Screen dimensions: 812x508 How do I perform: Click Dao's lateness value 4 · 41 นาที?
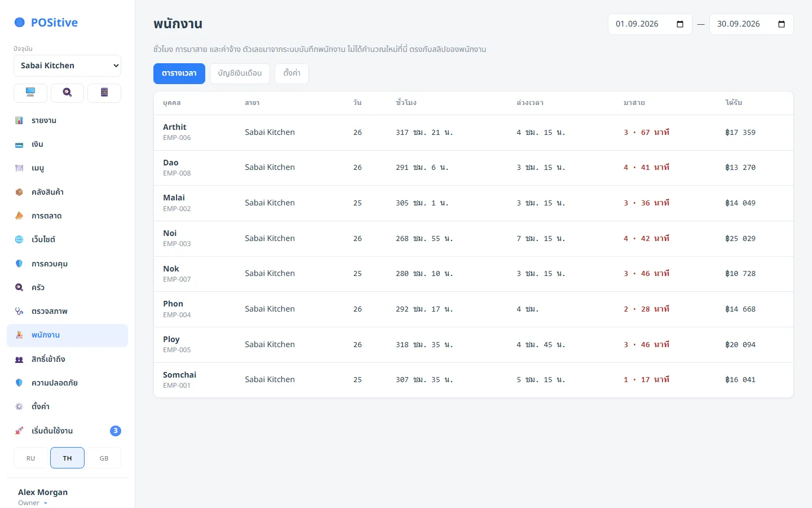(647, 168)
